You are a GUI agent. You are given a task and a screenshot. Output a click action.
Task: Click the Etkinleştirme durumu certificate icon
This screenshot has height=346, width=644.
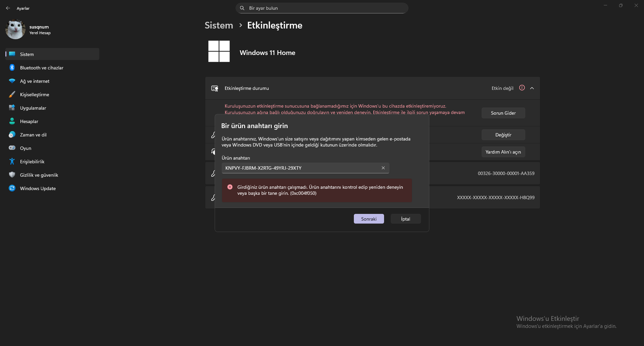click(215, 88)
